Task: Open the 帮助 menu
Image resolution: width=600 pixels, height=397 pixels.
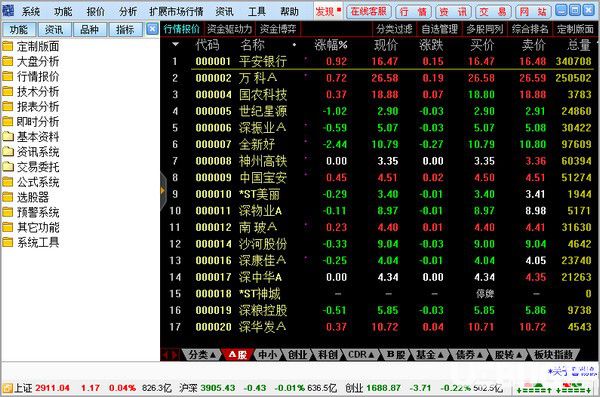Action: (x=289, y=11)
